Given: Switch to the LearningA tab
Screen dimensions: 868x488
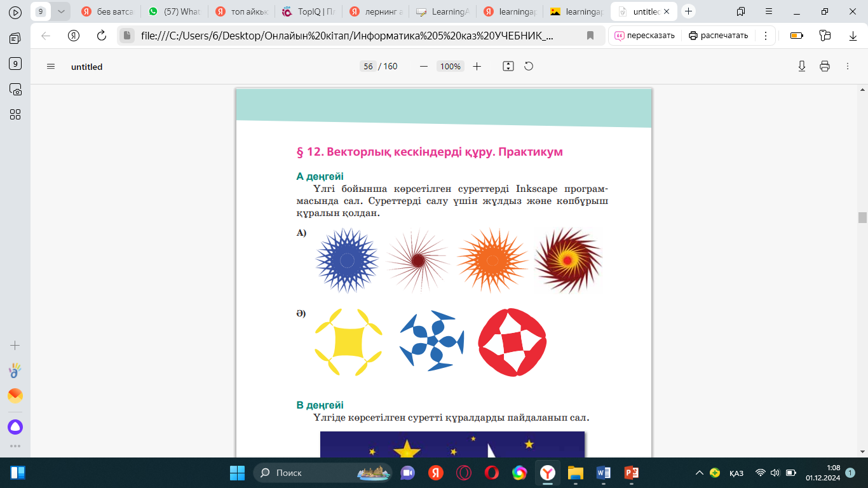Looking at the screenshot, I should click(443, 11).
